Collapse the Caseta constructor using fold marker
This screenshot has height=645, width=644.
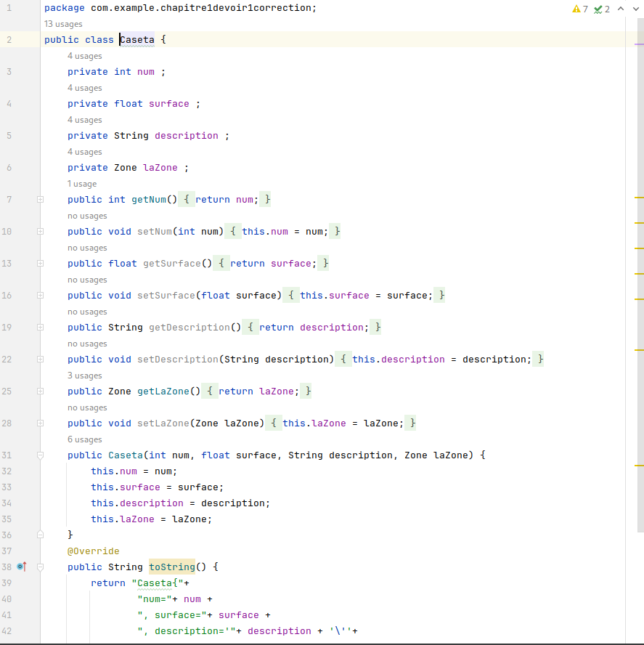[x=41, y=455]
